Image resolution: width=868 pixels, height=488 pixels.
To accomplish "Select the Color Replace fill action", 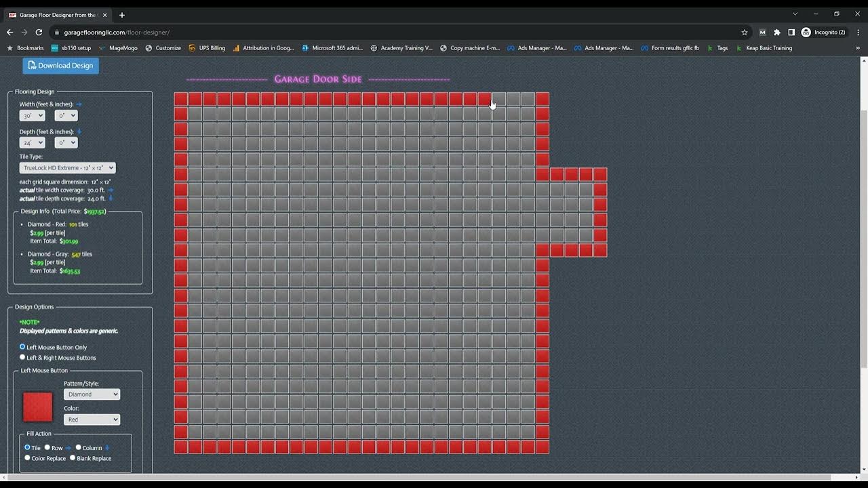I will [27, 457].
